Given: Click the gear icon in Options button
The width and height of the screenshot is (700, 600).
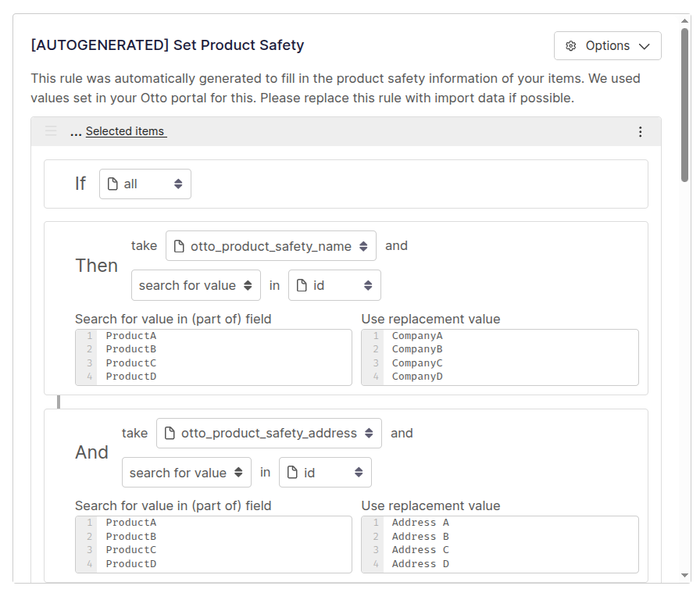Looking at the screenshot, I should point(571,46).
